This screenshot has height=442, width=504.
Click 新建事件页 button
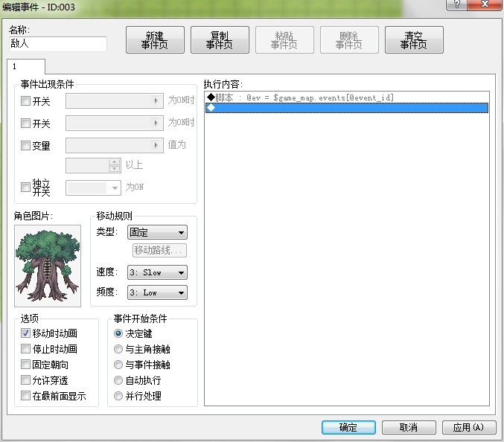[x=155, y=40]
